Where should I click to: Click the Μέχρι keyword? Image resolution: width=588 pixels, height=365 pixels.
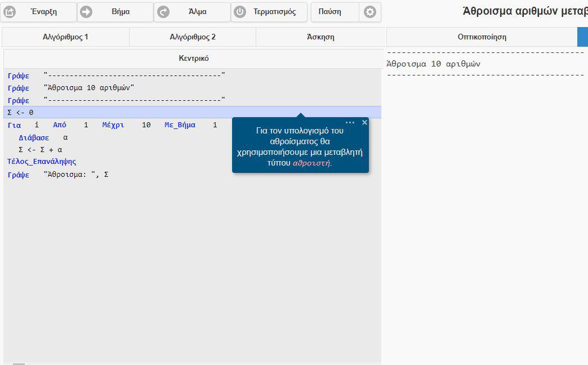113,125
